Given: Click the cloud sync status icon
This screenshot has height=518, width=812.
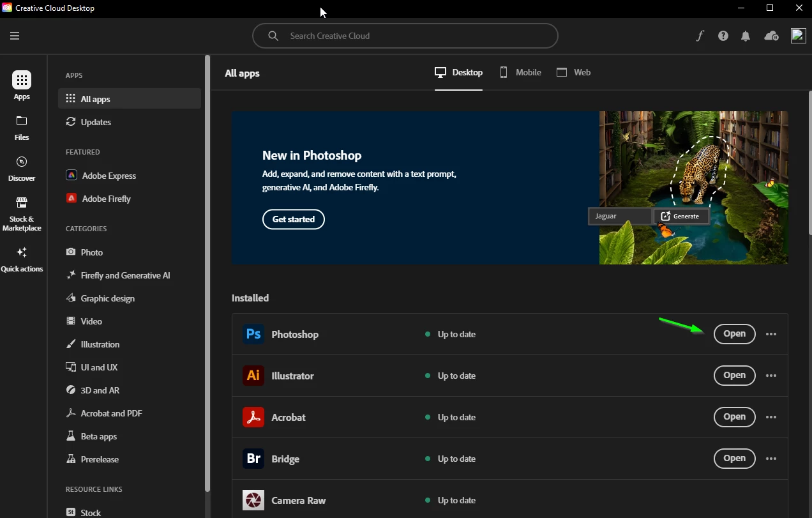Looking at the screenshot, I should pos(771,36).
